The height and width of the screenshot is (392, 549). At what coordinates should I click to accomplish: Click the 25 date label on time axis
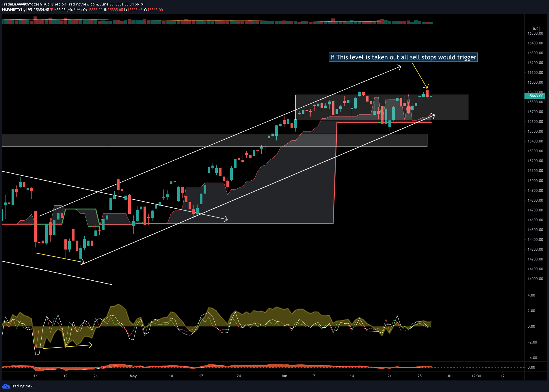tap(420, 376)
